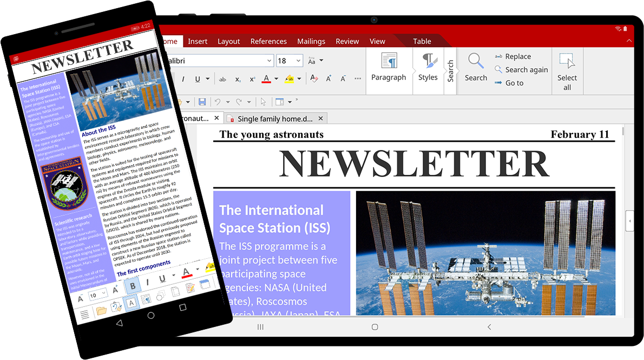Switch to the Insert ribbon tab
The height and width of the screenshot is (360, 644).
(x=198, y=41)
